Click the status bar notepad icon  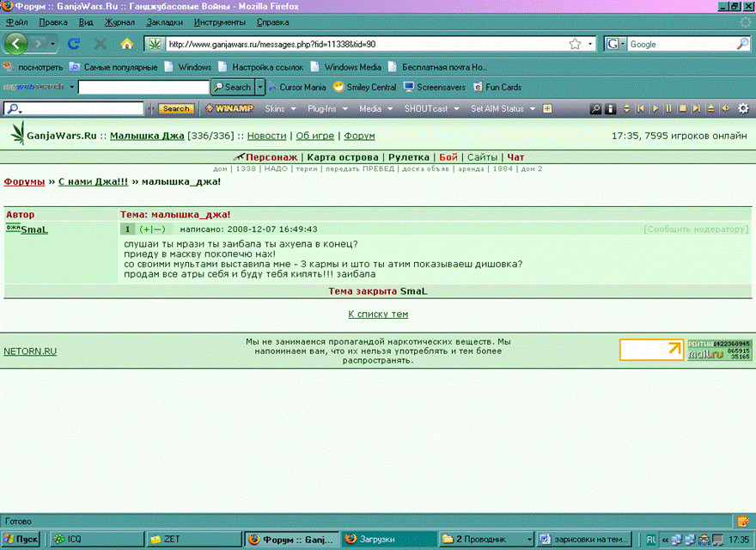point(743,521)
